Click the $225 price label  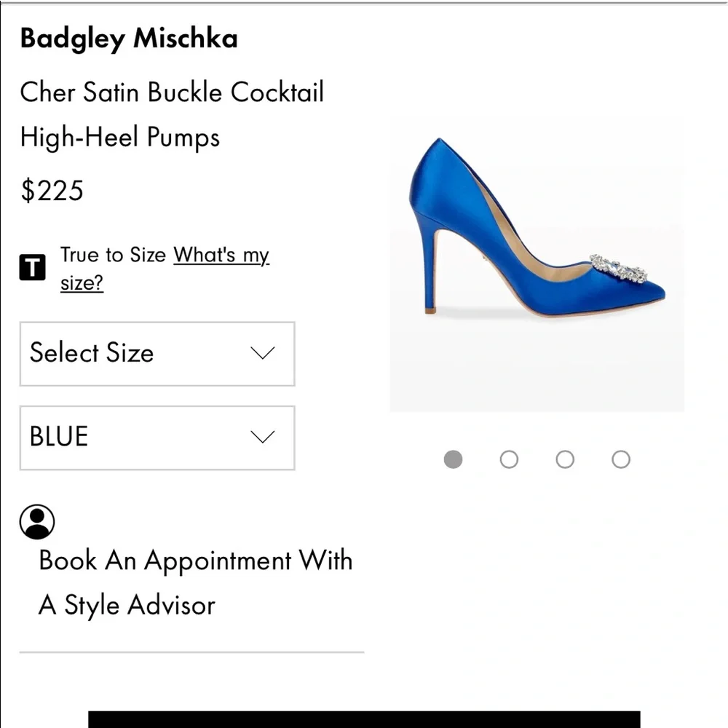(53, 191)
